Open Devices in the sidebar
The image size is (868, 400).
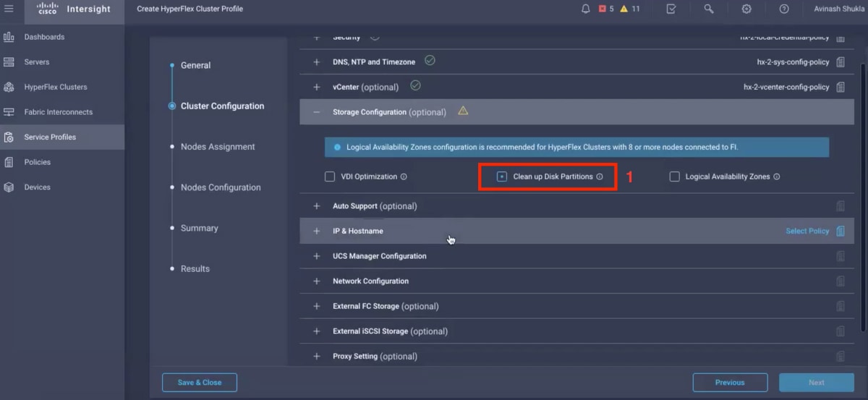[37, 187]
